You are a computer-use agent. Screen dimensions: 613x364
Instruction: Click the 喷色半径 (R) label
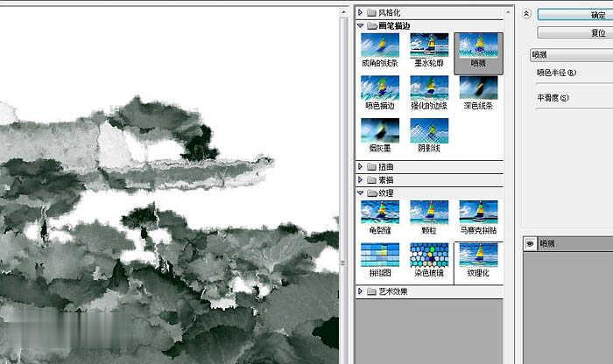click(556, 73)
